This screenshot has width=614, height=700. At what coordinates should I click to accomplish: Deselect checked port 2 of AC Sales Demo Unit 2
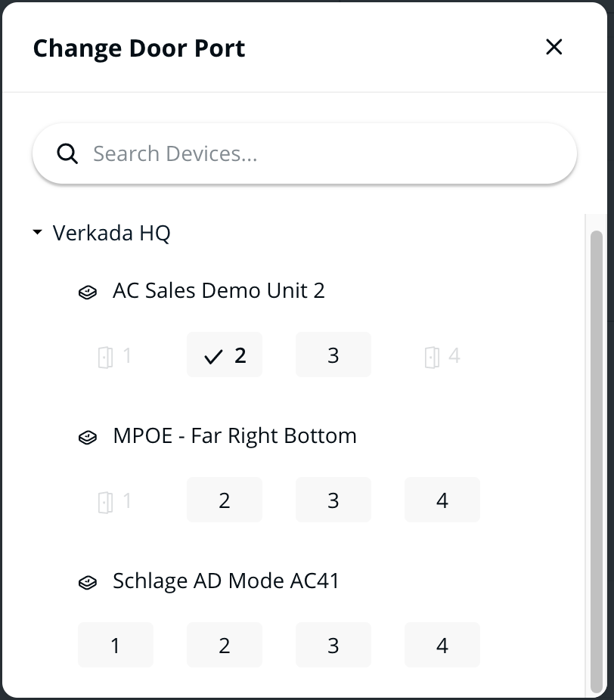tap(225, 355)
